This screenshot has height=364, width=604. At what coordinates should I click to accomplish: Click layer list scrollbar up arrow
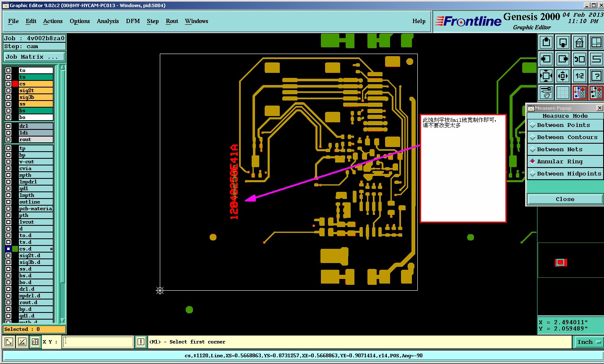[63, 67]
